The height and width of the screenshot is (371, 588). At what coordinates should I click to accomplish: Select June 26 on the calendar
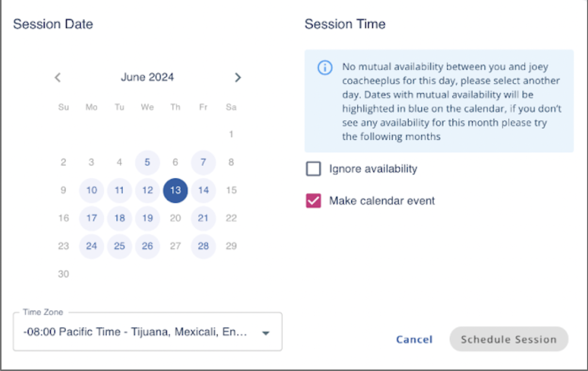[x=148, y=246]
